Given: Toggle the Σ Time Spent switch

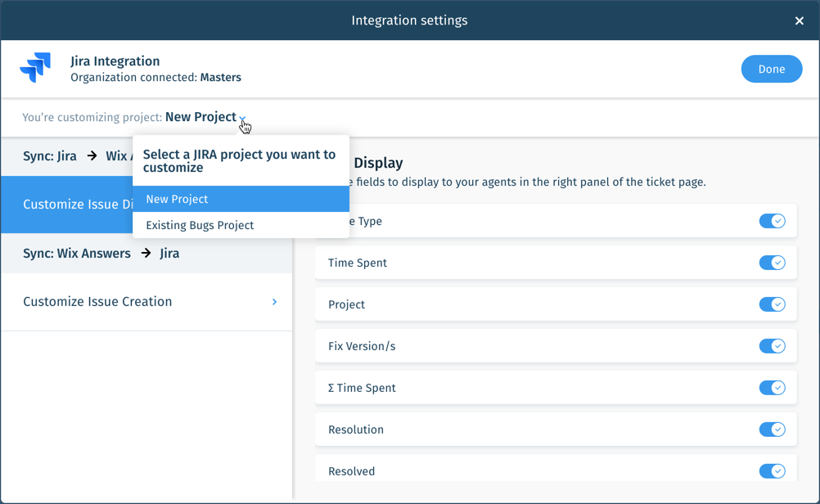Looking at the screenshot, I should (x=772, y=388).
